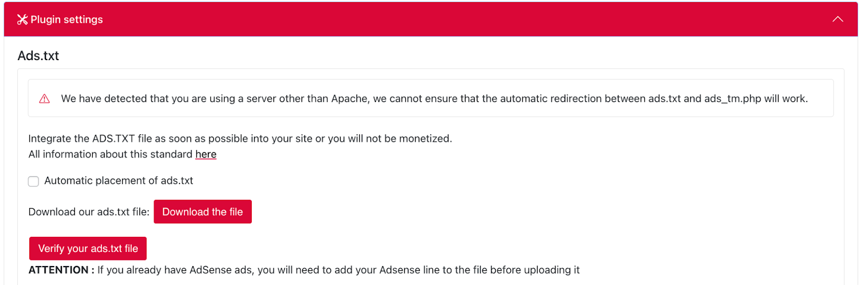The image size is (868, 285).
Task: Click the bold ATTENTION label
Action: 61,270
